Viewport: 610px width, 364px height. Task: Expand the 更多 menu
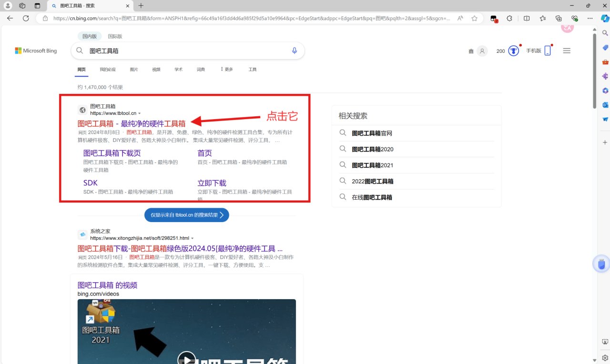(226, 70)
